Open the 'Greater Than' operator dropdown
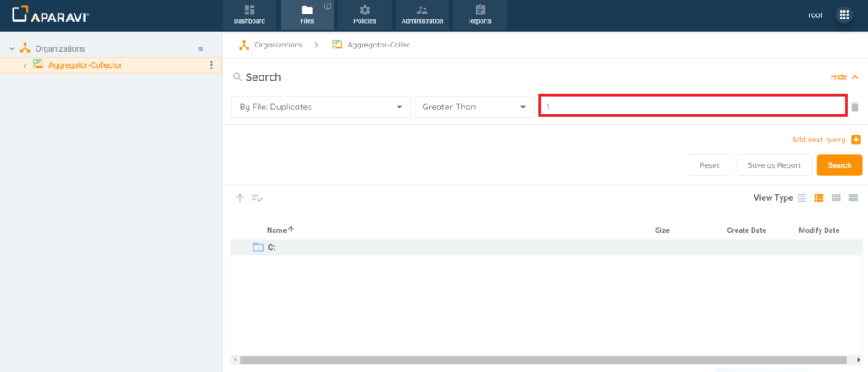Image resolution: width=868 pixels, height=372 pixels. tap(474, 107)
